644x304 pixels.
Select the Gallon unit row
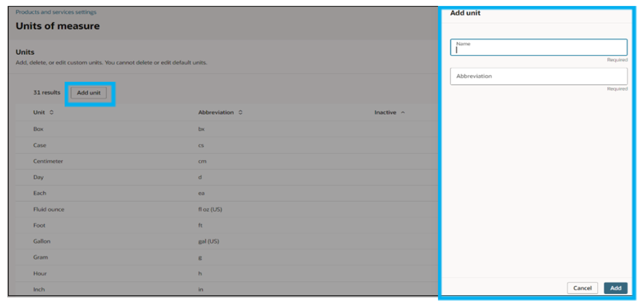click(x=227, y=241)
